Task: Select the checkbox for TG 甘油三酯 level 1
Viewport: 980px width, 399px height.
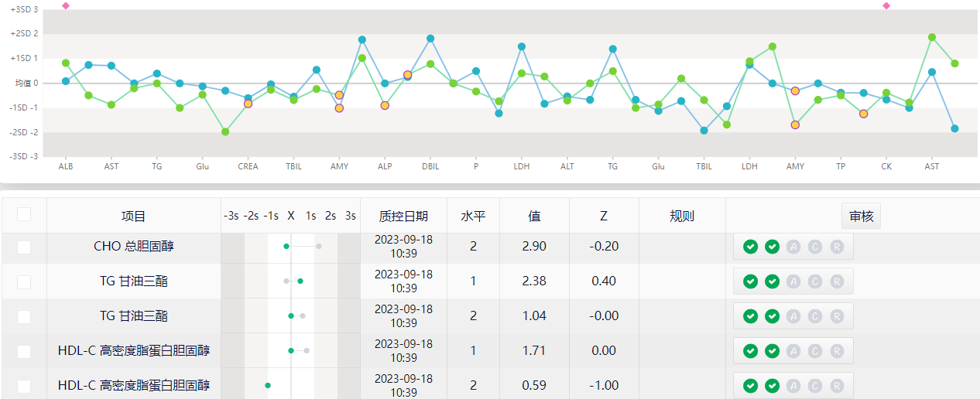Action: 24,281
